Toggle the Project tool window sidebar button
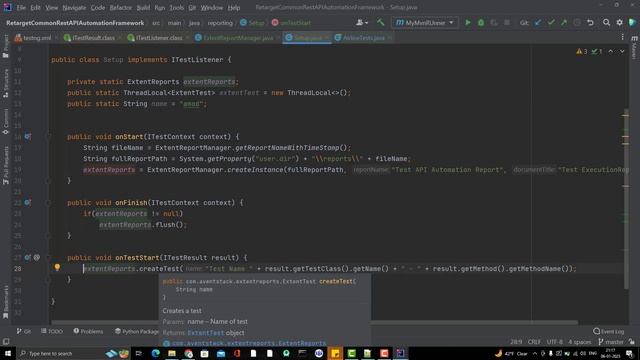Screen dimensions: 640x360 click(x=6, y=47)
